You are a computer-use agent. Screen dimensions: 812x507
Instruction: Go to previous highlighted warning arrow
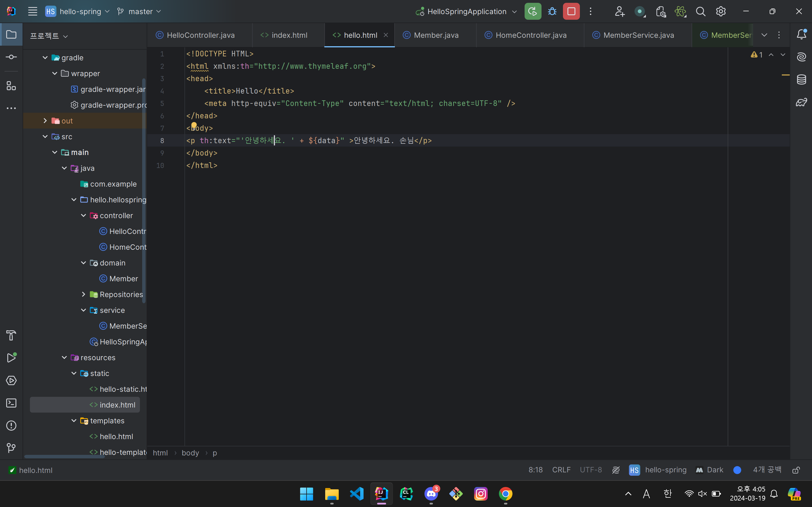(771, 55)
